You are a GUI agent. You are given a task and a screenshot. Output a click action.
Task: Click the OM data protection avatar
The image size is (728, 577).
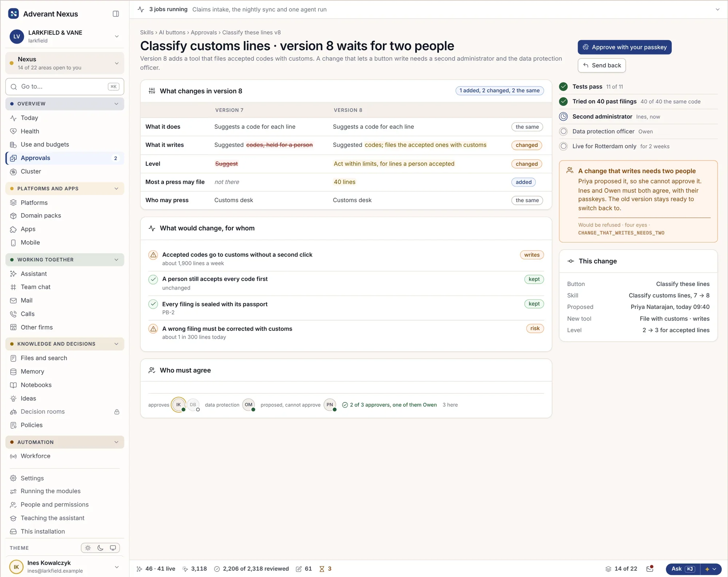249,405
